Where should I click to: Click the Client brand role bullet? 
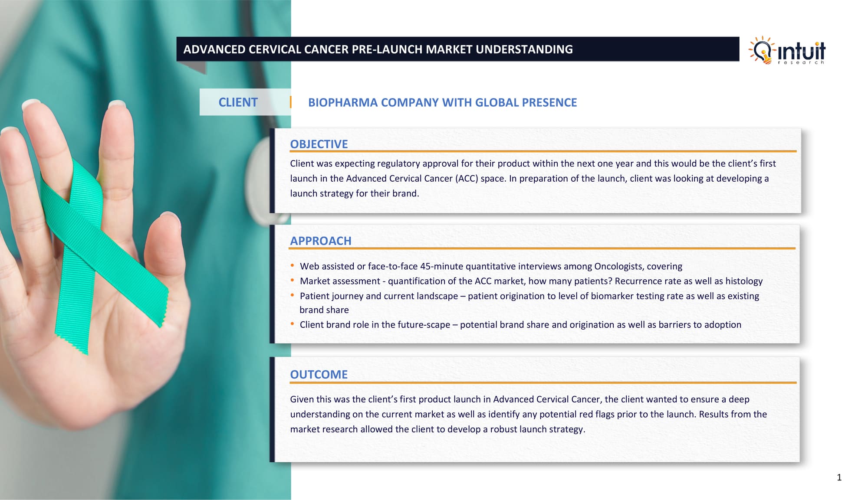(520, 325)
